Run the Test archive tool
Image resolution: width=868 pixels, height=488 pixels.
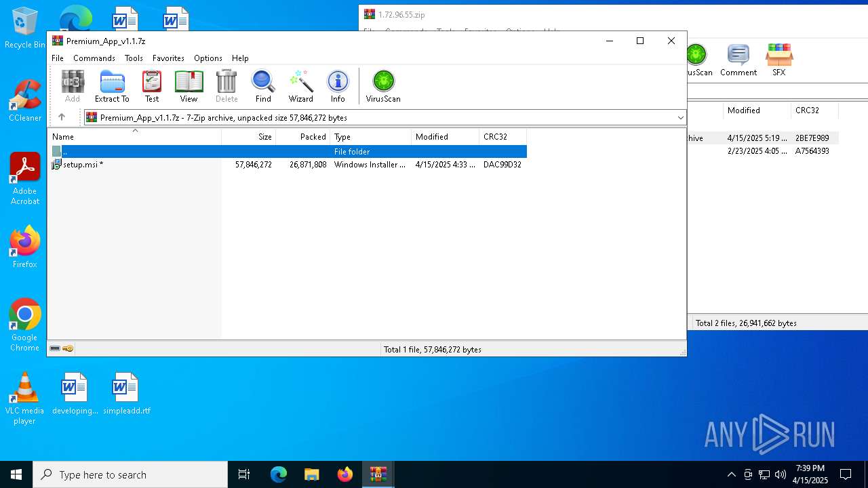tap(152, 86)
